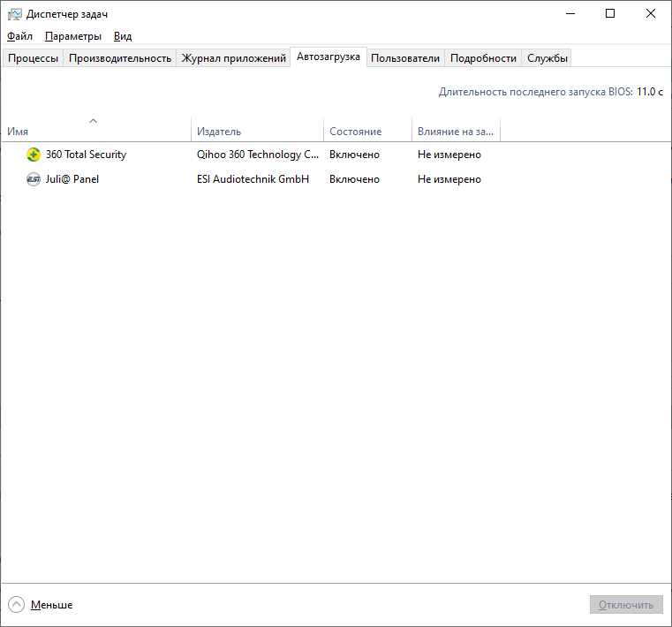The width and height of the screenshot is (672, 627).
Task: Click the BIOS last launch duration text
Action: (x=551, y=92)
